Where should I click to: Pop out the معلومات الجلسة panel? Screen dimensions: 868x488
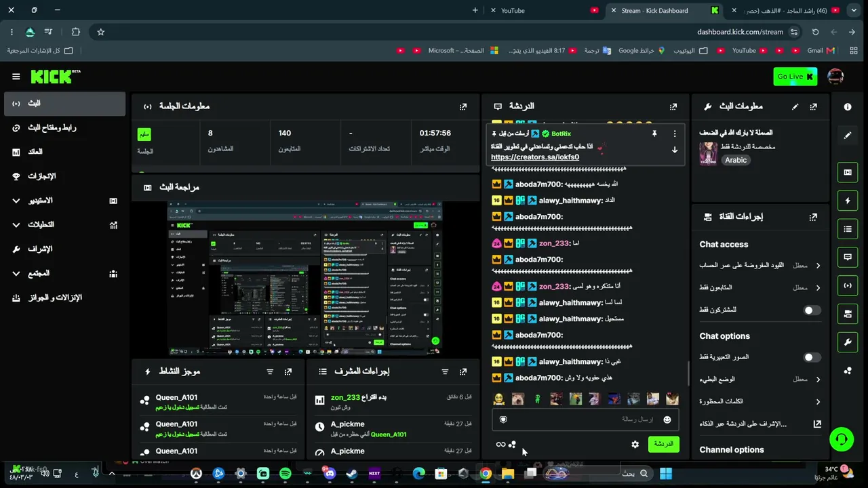[x=463, y=106]
